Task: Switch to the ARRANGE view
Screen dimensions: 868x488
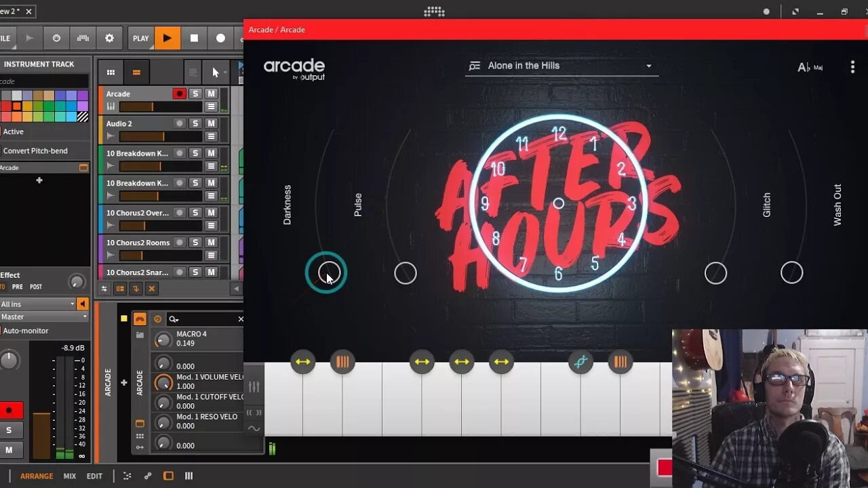Action: [37, 476]
